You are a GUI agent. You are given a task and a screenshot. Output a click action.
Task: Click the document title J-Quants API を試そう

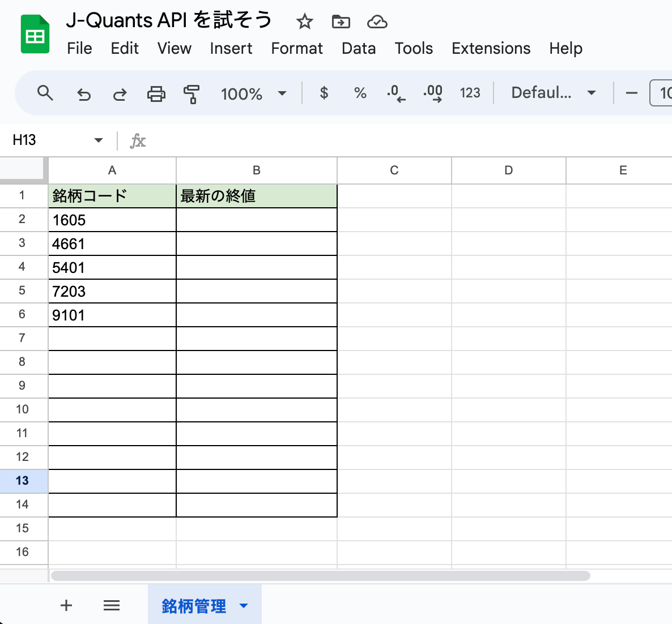pyautogui.click(x=169, y=20)
